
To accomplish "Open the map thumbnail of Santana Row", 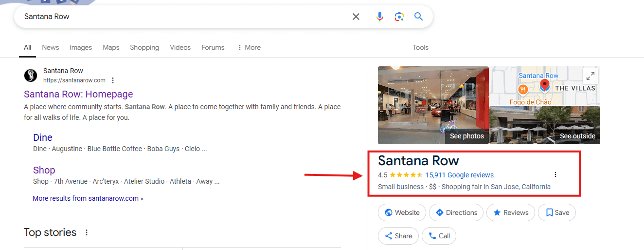I will click(545, 86).
